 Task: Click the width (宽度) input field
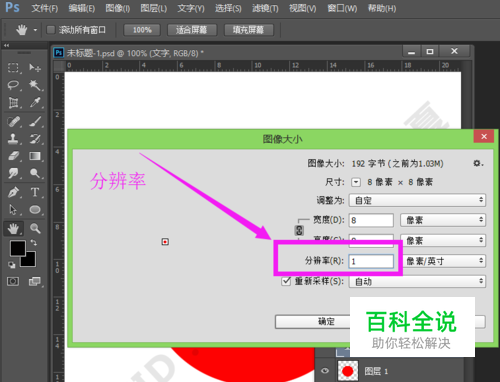(x=371, y=220)
